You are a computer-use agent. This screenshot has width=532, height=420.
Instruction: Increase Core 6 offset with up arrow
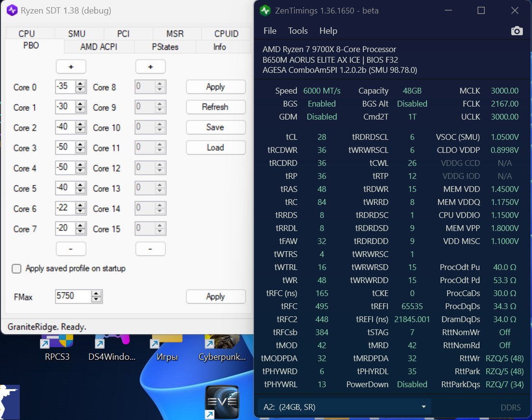80,205
